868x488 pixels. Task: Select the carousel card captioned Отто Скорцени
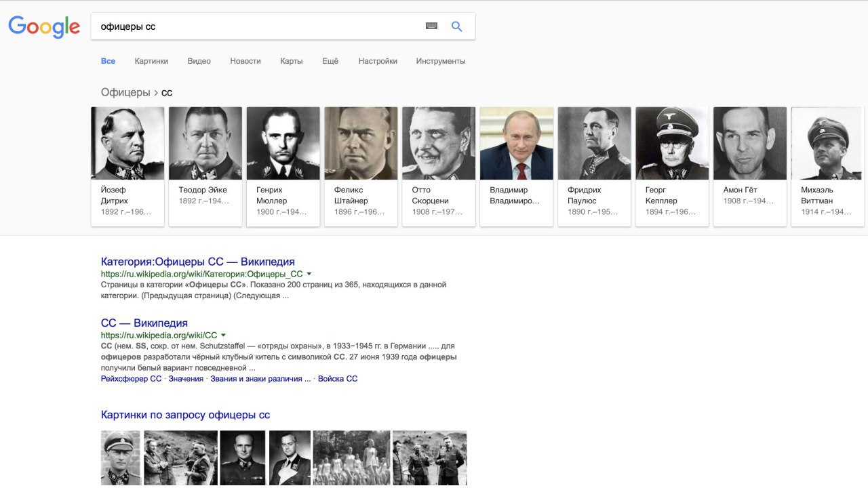click(x=439, y=166)
